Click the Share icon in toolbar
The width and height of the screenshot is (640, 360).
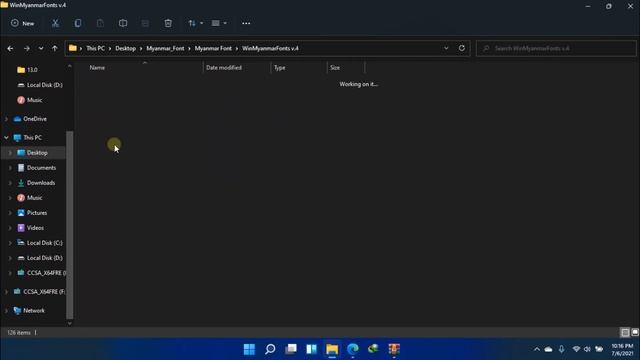tap(145, 23)
